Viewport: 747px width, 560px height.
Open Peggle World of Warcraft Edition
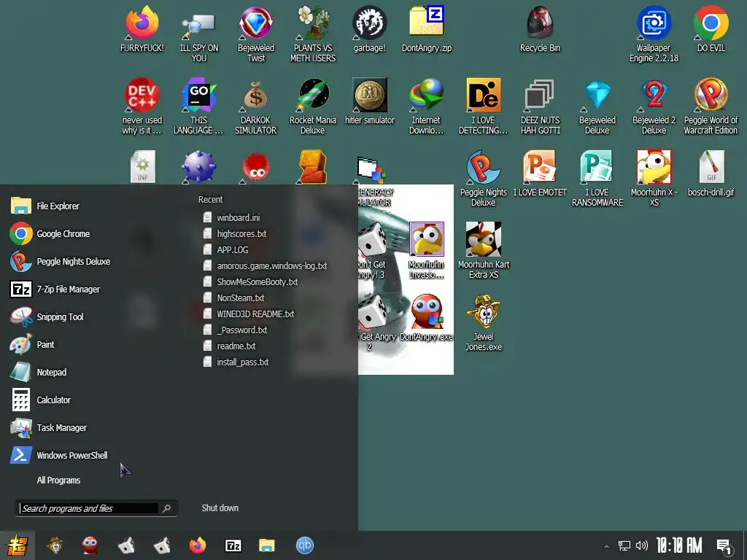tap(711, 107)
